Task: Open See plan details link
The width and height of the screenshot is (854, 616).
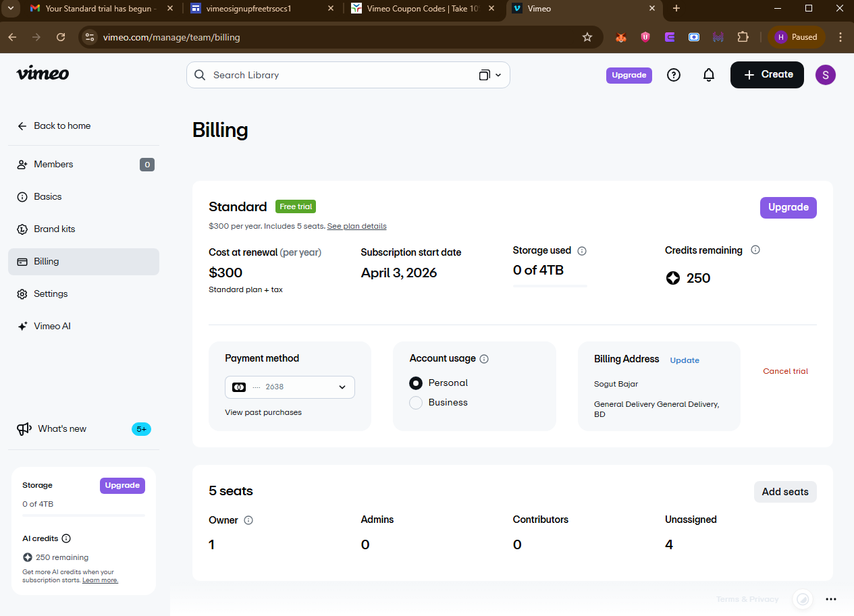Action: (x=356, y=226)
